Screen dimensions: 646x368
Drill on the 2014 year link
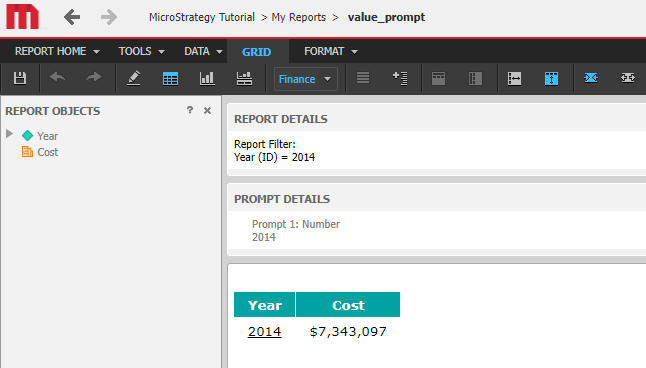pyautogui.click(x=264, y=331)
